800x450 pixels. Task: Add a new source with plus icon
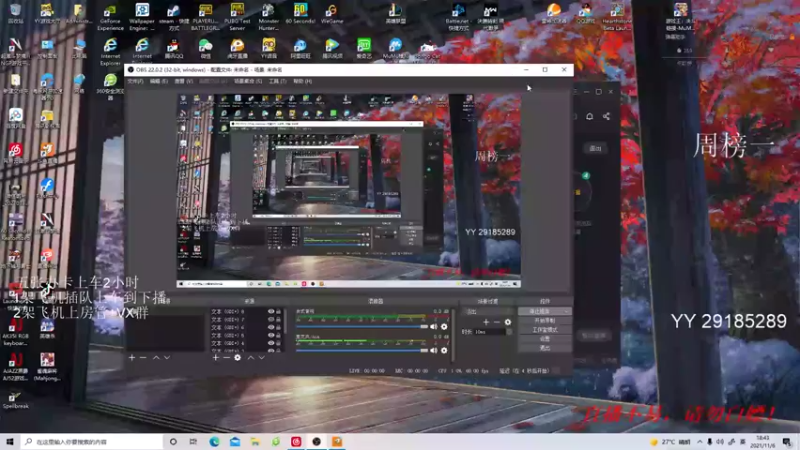(215, 358)
